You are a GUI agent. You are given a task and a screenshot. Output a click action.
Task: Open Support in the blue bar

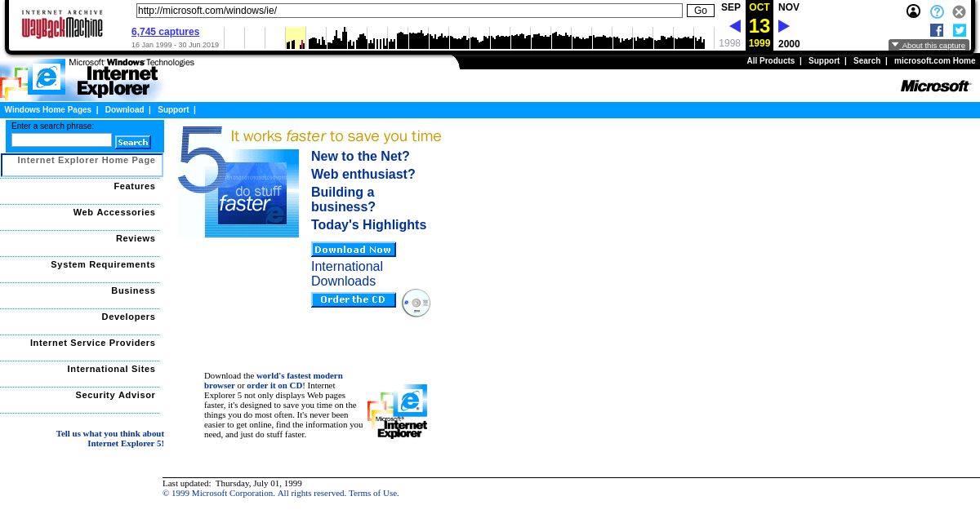coord(173,109)
